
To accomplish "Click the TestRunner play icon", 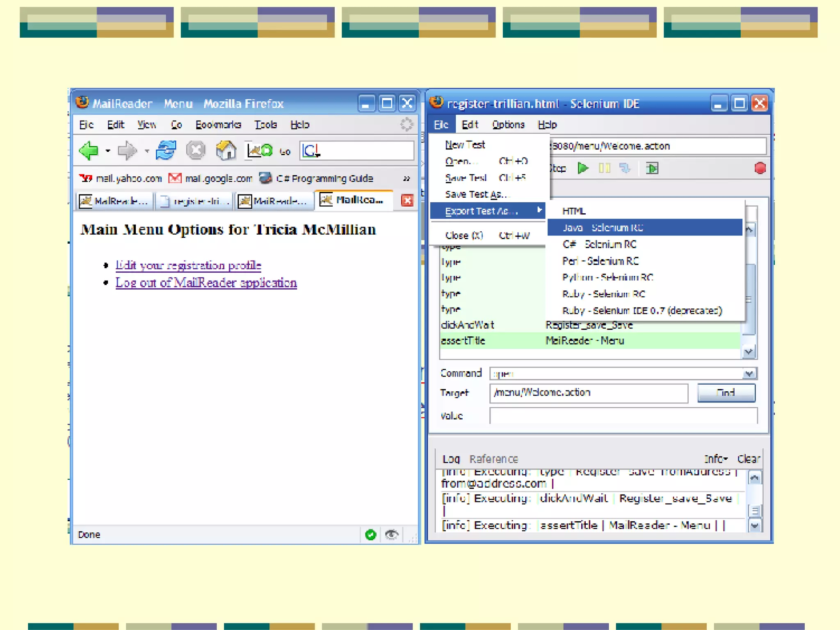I will pos(652,168).
